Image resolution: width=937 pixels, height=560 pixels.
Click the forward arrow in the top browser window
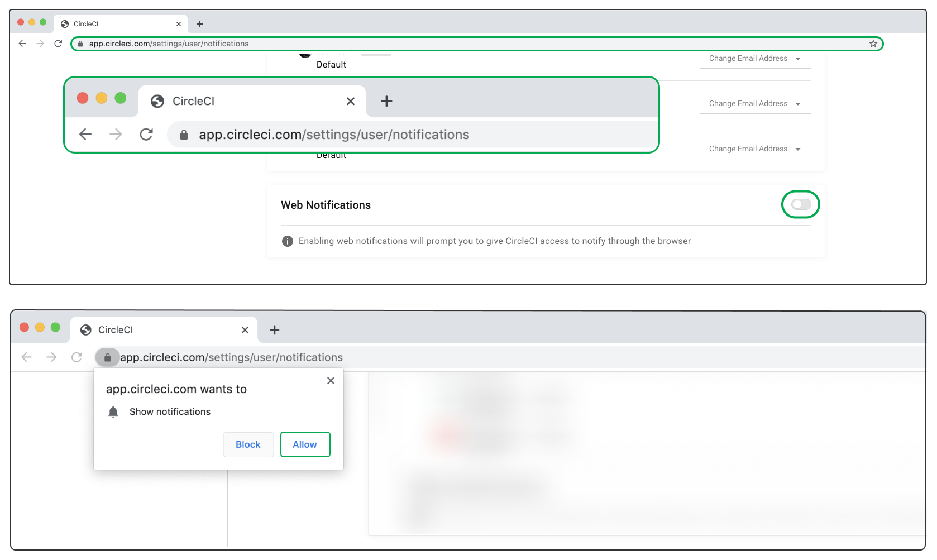tap(40, 44)
